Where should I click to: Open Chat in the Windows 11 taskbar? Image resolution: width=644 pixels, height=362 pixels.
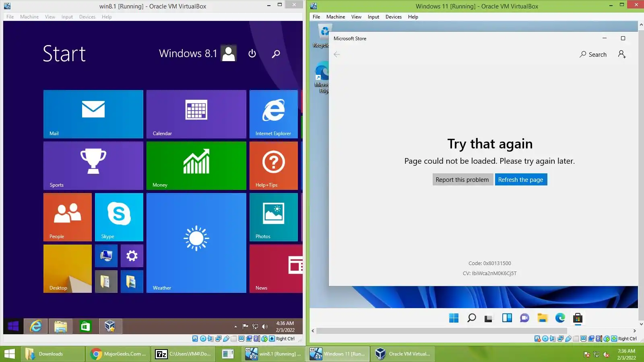click(524, 318)
